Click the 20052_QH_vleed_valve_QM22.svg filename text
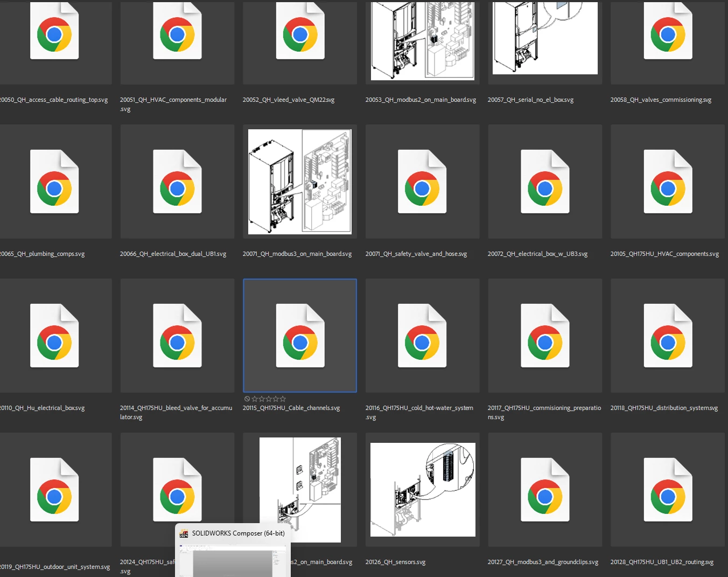This screenshot has width=728, height=577. [289, 100]
